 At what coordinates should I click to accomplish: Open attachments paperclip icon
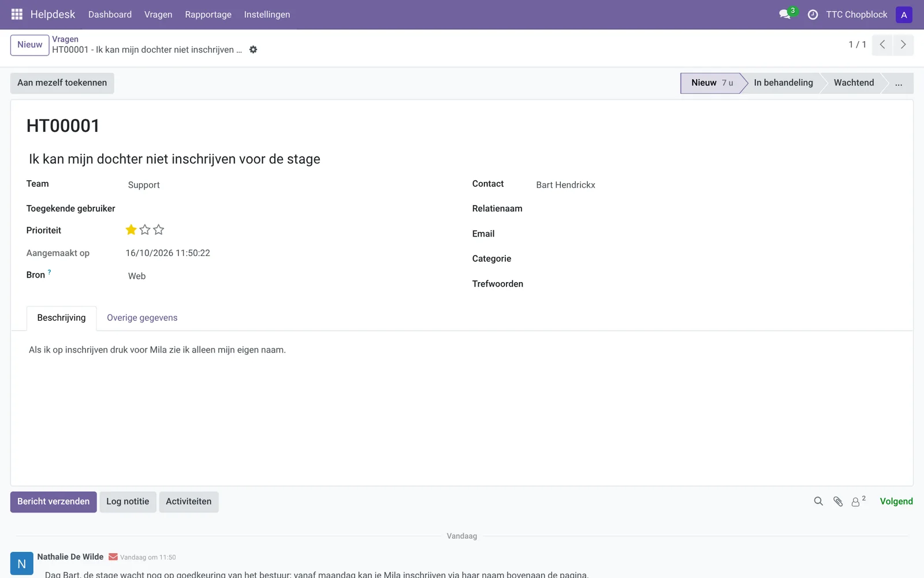click(838, 501)
